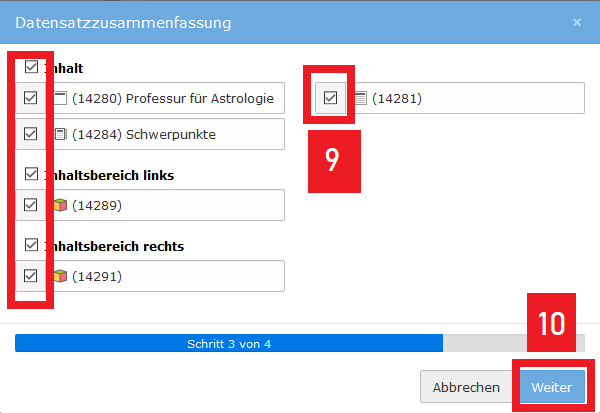Click the document icon beside Schwerpunkte
The image size is (600, 413).
60,134
